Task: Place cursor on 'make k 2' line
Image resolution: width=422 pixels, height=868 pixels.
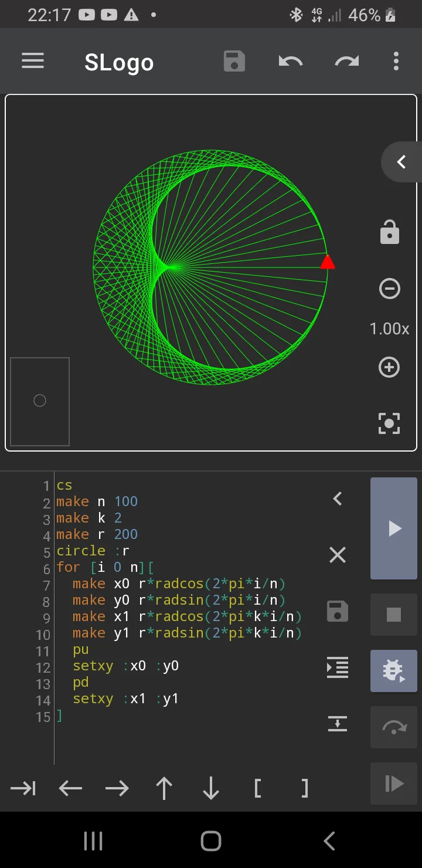Action: pyautogui.click(x=89, y=518)
